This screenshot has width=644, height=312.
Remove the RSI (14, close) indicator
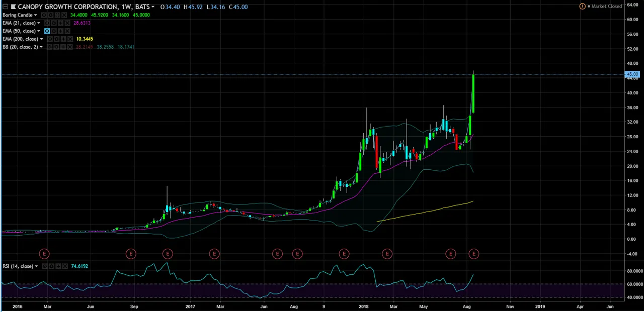[64, 266]
